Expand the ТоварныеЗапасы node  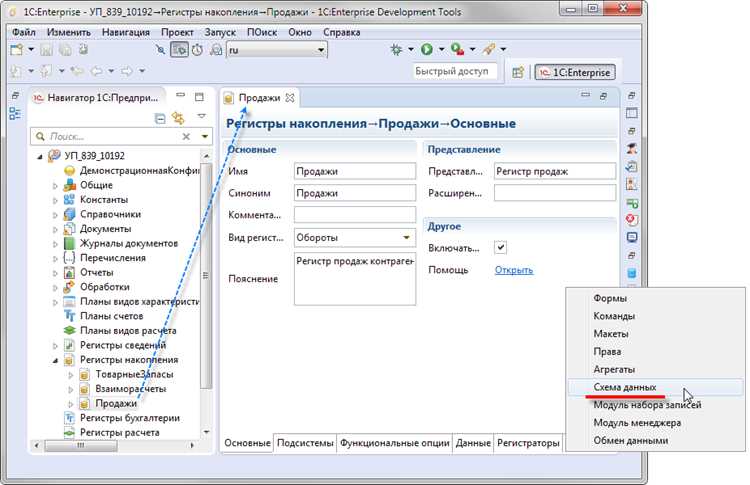70,375
